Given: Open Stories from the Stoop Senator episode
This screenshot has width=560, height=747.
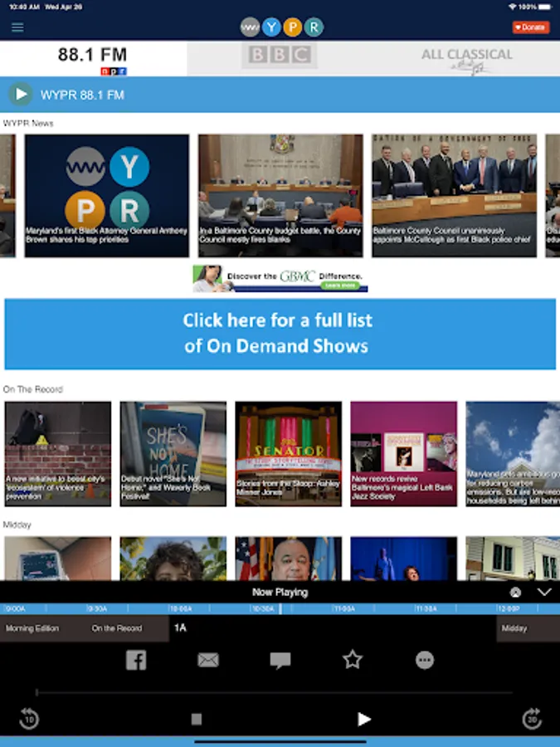Looking at the screenshot, I should (x=289, y=454).
